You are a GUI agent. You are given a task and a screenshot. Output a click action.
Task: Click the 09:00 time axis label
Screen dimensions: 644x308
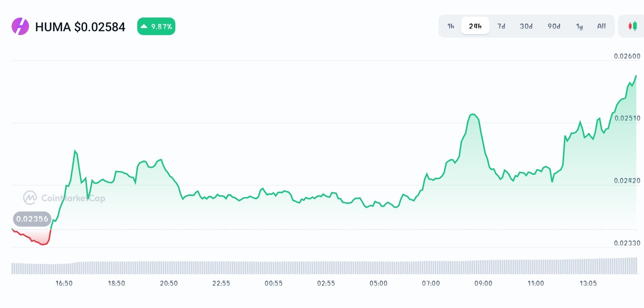(483, 283)
